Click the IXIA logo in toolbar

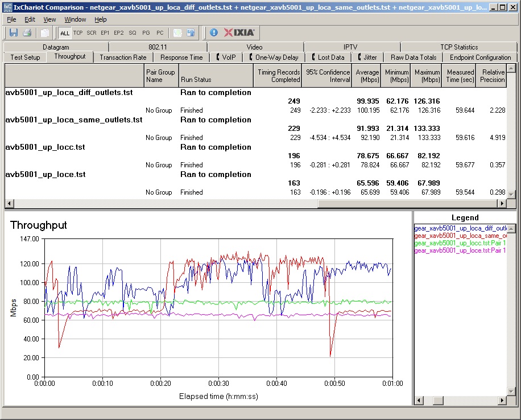click(x=239, y=32)
